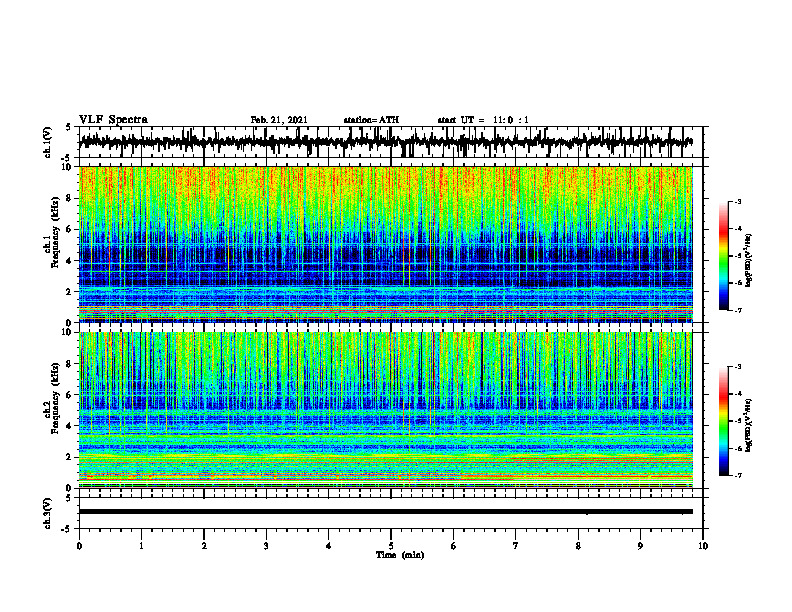This screenshot has width=792, height=612.
Task: Click the "start UT = 11:0 : 1" text
Action: pos(483,120)
